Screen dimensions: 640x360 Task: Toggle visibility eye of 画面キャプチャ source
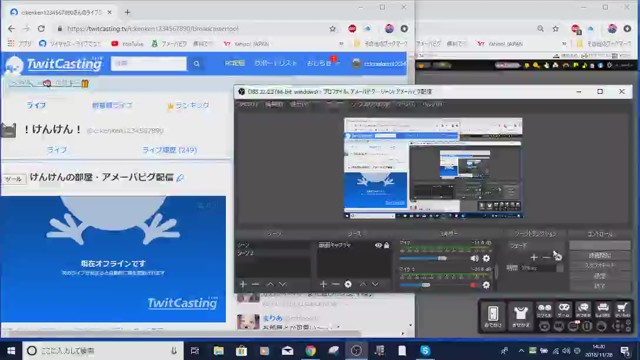pos(378,245)
